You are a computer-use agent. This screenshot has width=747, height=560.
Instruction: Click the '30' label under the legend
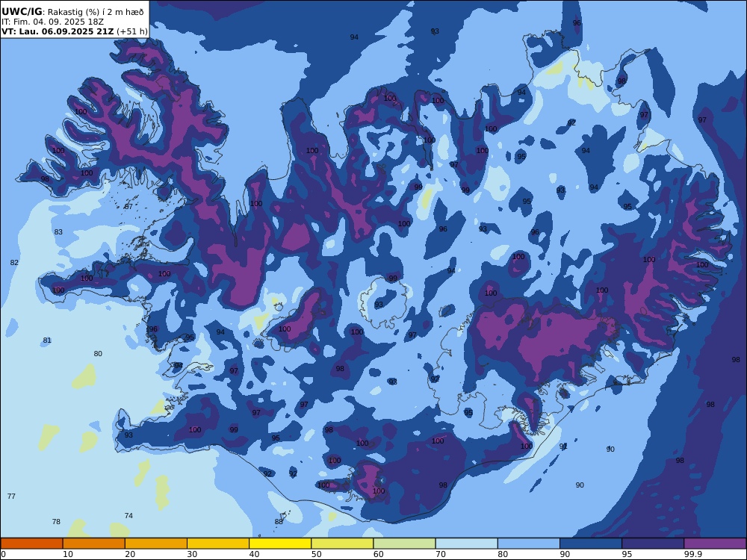coord(192,554)
